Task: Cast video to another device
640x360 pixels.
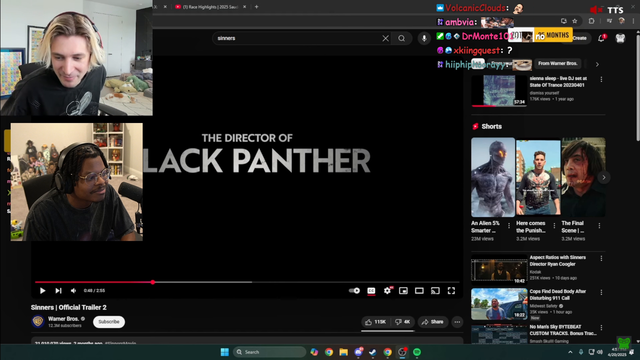Action: click(x=435, y=291)
